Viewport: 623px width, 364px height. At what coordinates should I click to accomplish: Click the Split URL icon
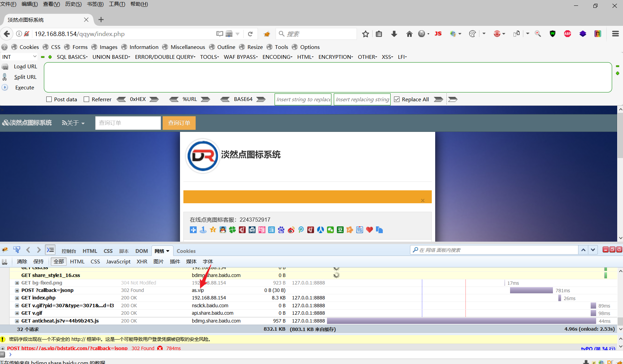pyautogui.click(x=5, y=77)
